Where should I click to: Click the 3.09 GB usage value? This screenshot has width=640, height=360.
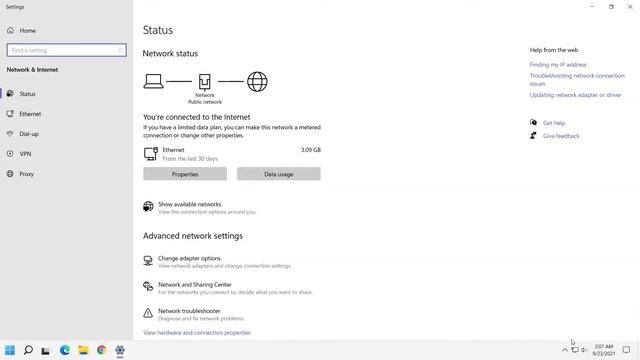click(311, 150)
